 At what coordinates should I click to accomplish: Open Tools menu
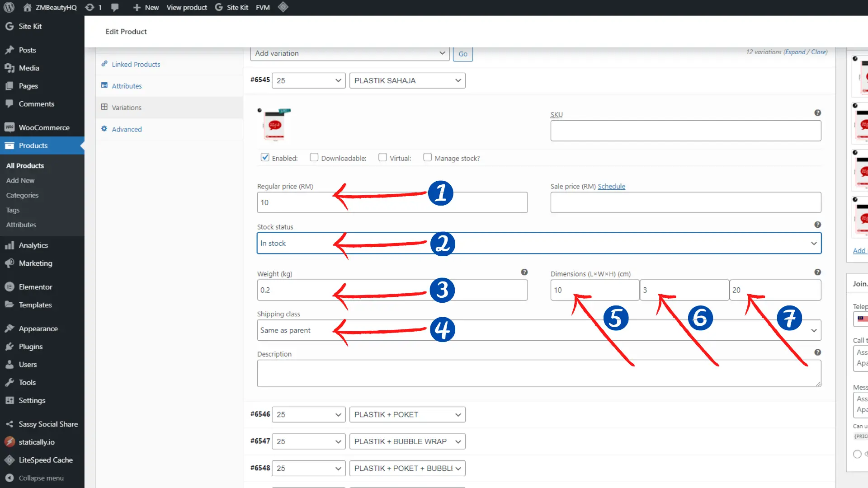(x=42, y=382)
